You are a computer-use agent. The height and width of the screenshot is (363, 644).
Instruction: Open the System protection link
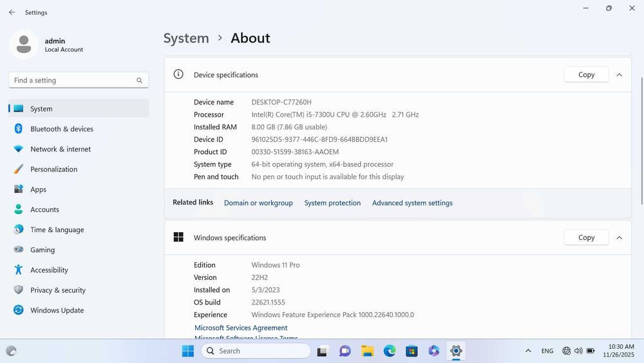pos(332,202)
